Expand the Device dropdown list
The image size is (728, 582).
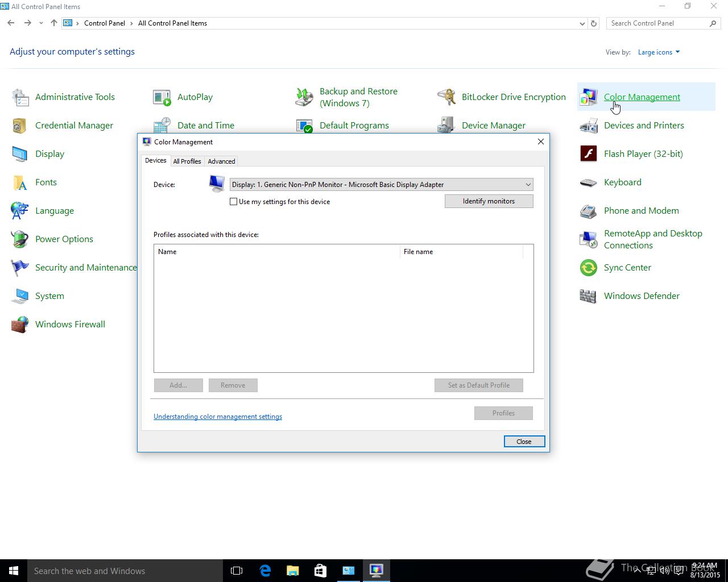pyautogui.click(x=528, y=185)
